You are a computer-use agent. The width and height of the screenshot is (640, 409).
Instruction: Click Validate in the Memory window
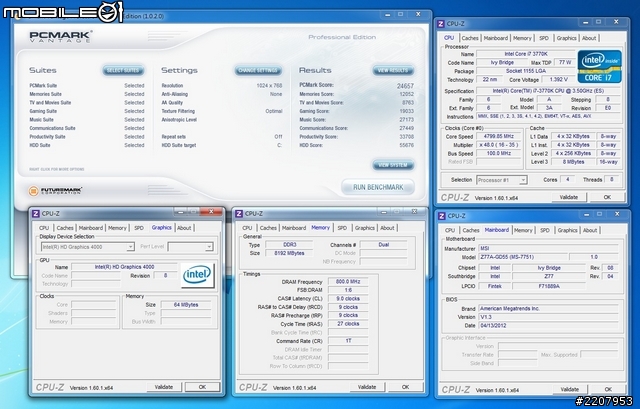[367, 387]
